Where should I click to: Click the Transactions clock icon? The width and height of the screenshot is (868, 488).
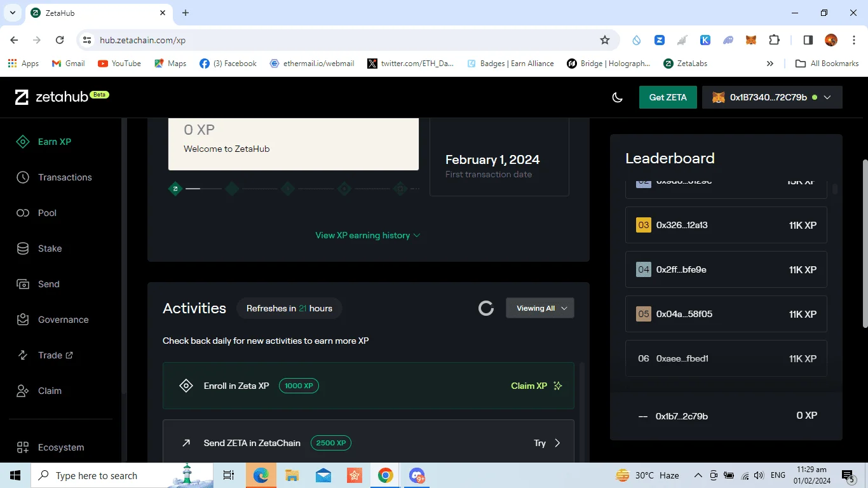coord(23,177)
